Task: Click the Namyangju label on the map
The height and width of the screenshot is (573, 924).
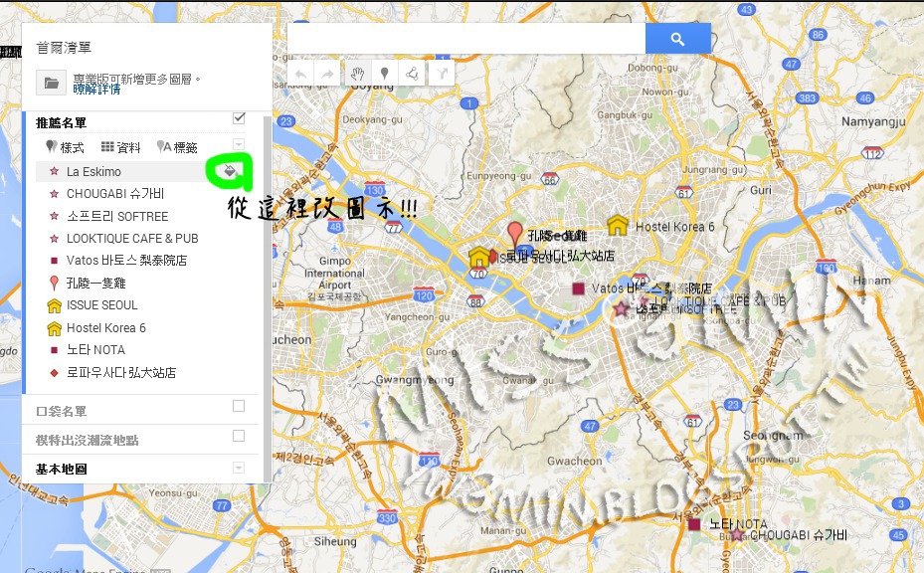Action: point(873,121)
